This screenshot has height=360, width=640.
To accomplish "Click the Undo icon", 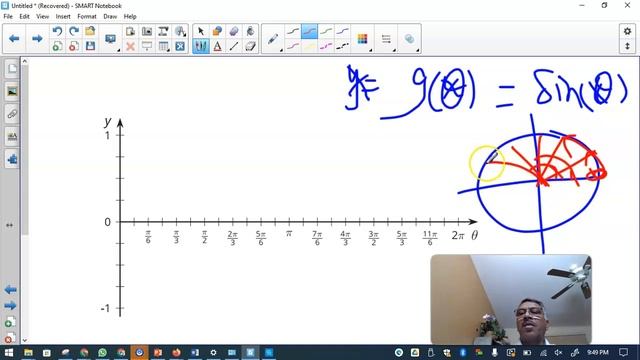I will click(x=57, y=31).
